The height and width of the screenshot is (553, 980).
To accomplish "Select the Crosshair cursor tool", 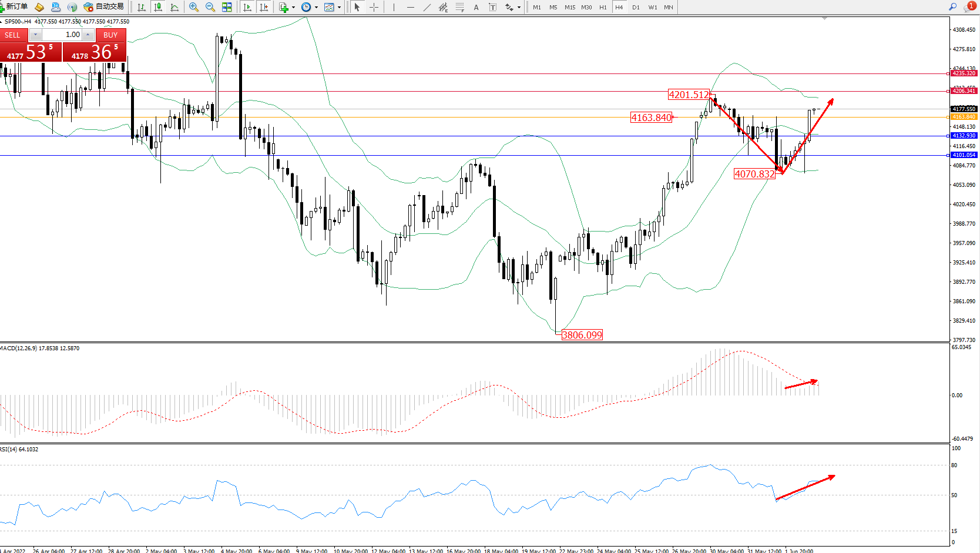I will pos(374,7).
